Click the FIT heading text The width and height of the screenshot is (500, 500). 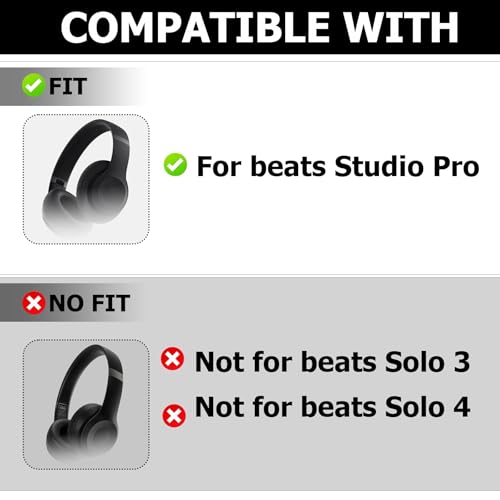point(68,86)
